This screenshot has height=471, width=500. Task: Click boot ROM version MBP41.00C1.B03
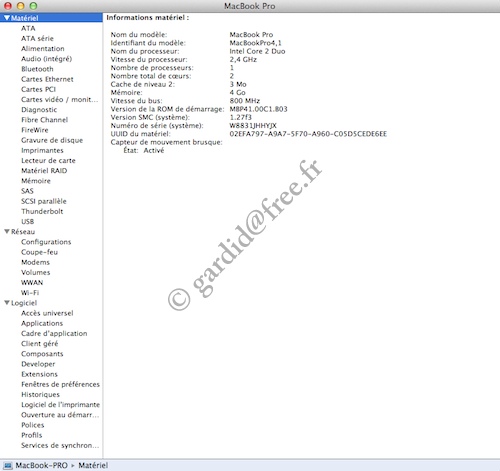pos(258,109)
